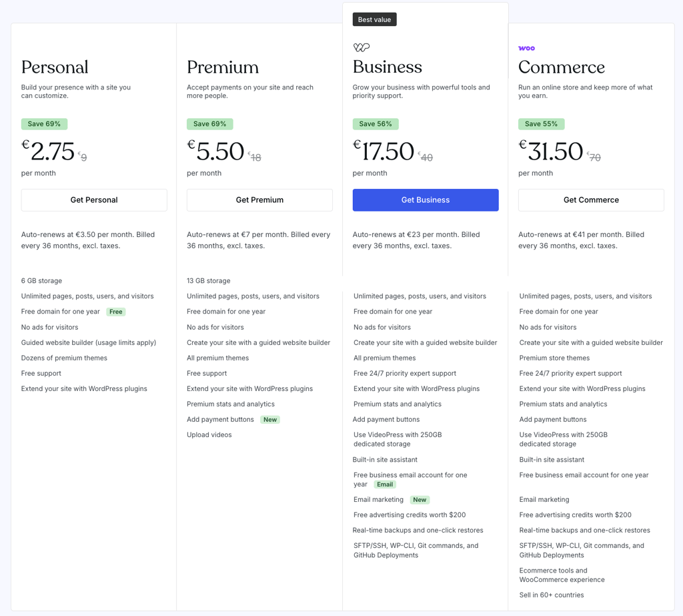The height and width of the screenshot is (616, 683).
Task: Click the €17.50 price
Action: tap(384, 151)
